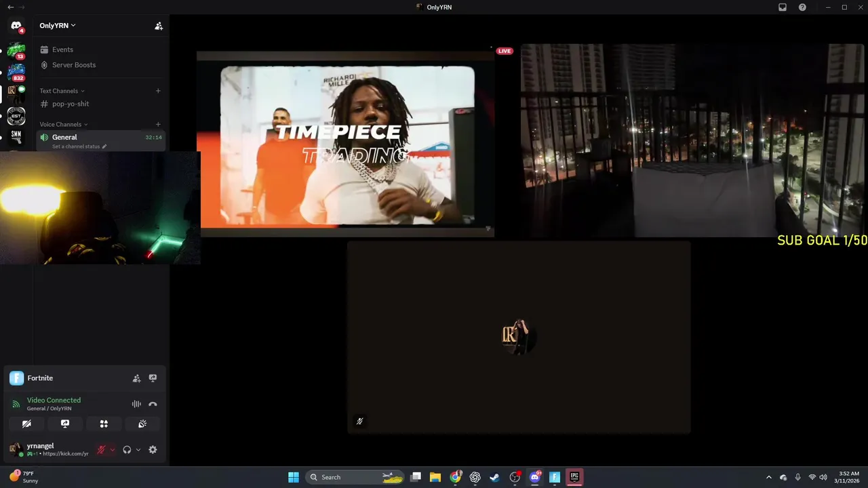The width and height of the screenshot is (868, 488).
Task: Click the muted mic indicator on tile
Action: coord(360,421)
